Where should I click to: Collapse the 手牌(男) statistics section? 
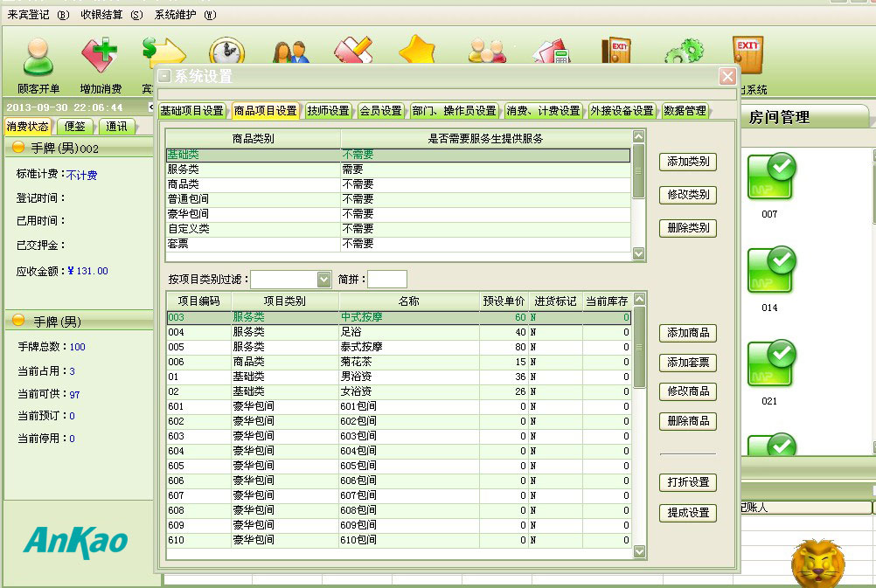[18, 322]
